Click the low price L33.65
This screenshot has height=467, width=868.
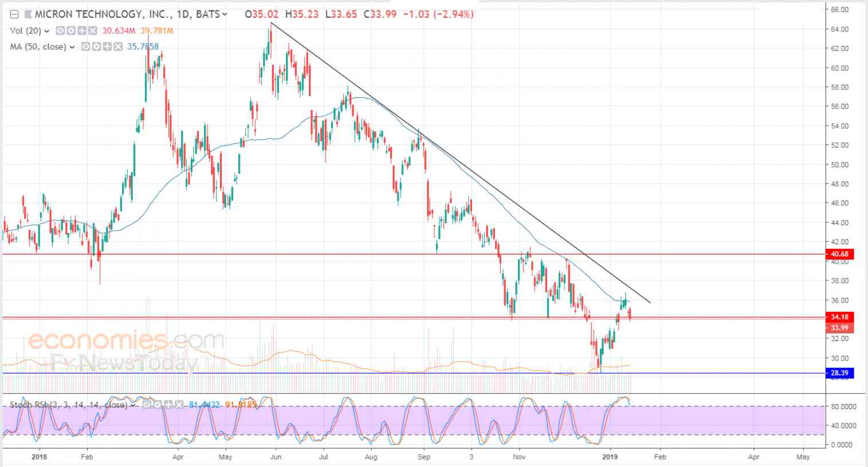click(341, 14)
